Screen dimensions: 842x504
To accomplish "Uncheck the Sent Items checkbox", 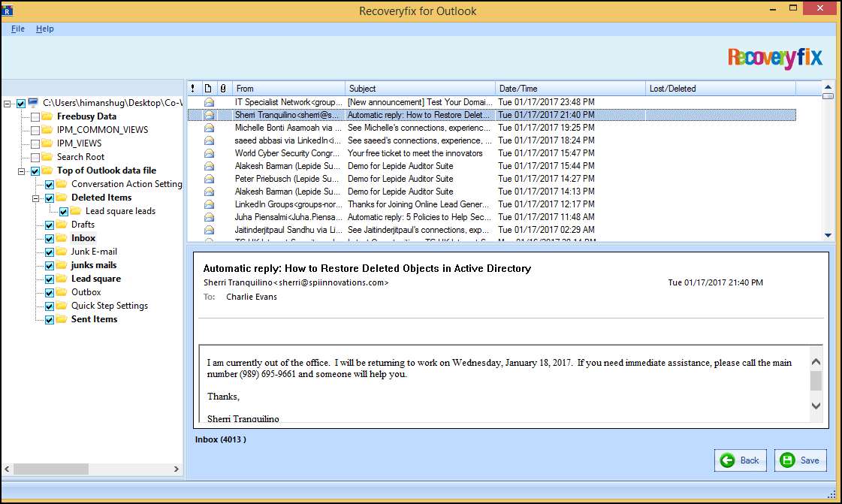I will (x=50, y=320).
